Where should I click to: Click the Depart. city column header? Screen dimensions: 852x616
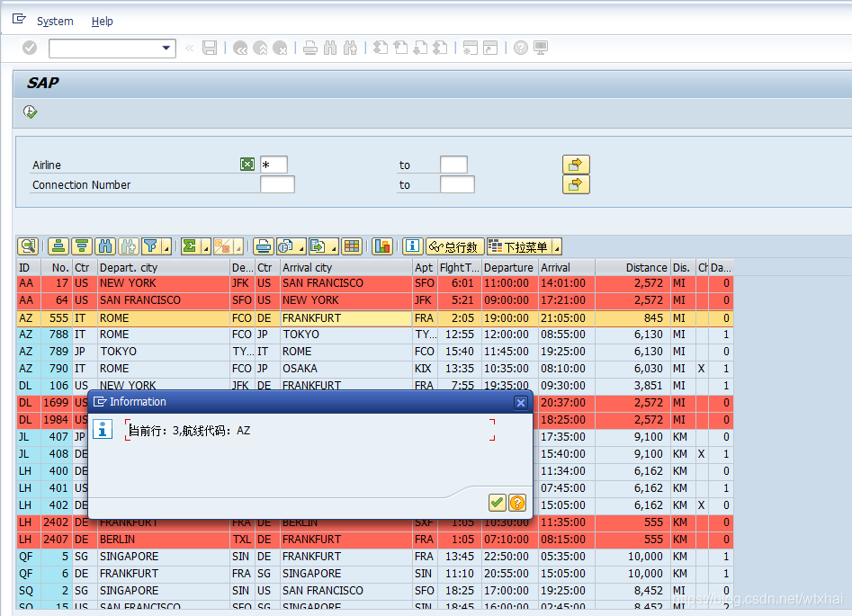(164, 267)
